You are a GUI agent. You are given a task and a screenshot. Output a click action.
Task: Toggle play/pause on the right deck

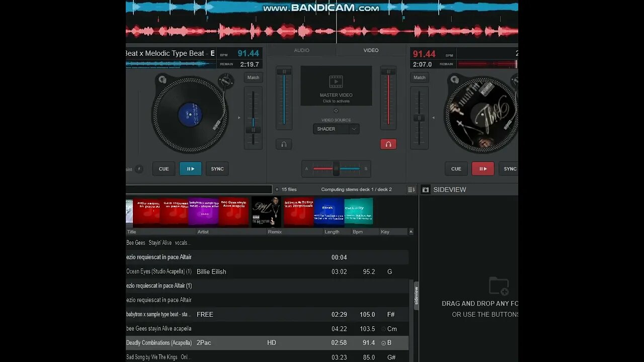483,169
